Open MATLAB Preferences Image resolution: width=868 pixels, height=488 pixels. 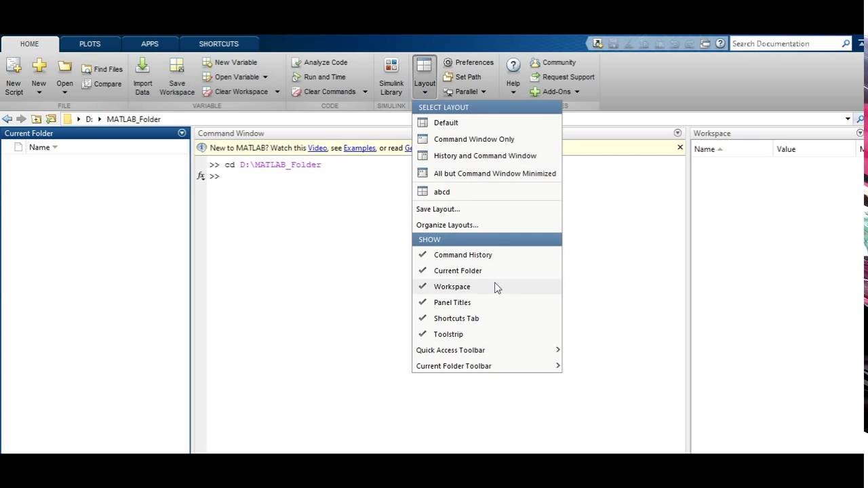469,62
